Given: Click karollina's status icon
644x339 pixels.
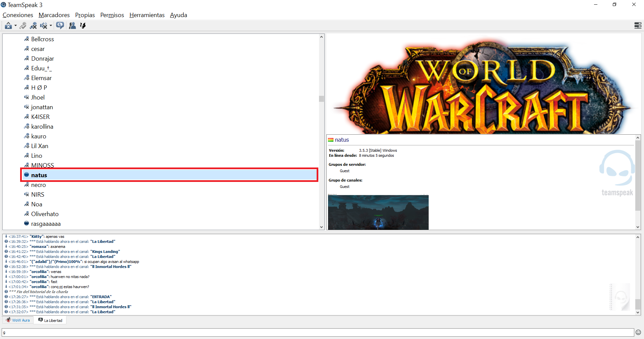Looking at the screenshot, I should (26, 126).
